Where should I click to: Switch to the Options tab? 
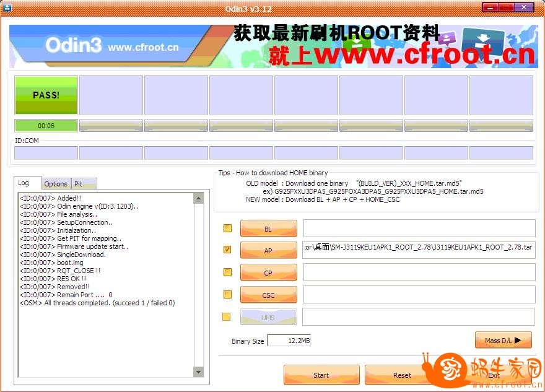(56, 184)
